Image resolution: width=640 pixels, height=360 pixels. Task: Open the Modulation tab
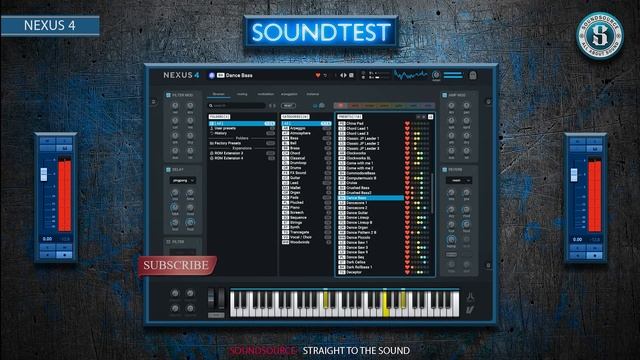click(266, 94)
